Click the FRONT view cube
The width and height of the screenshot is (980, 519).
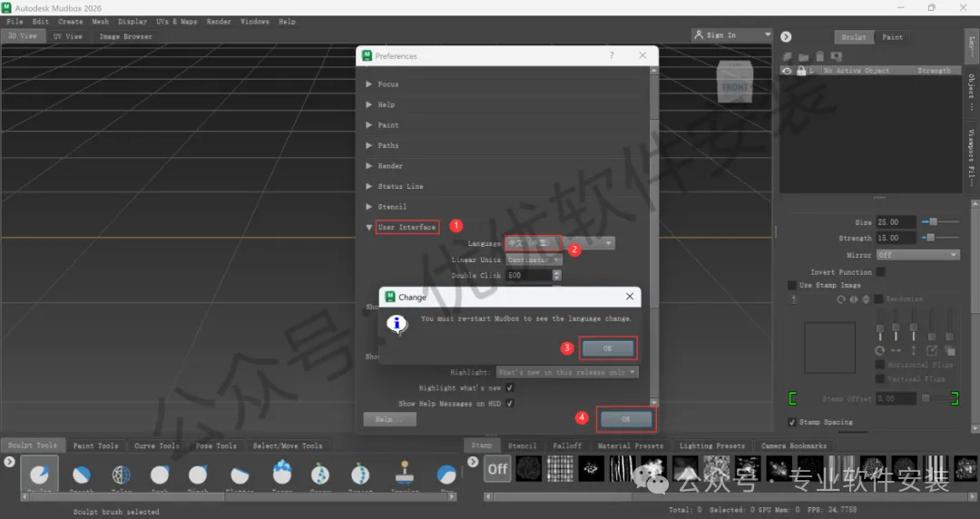coord(734,83)
